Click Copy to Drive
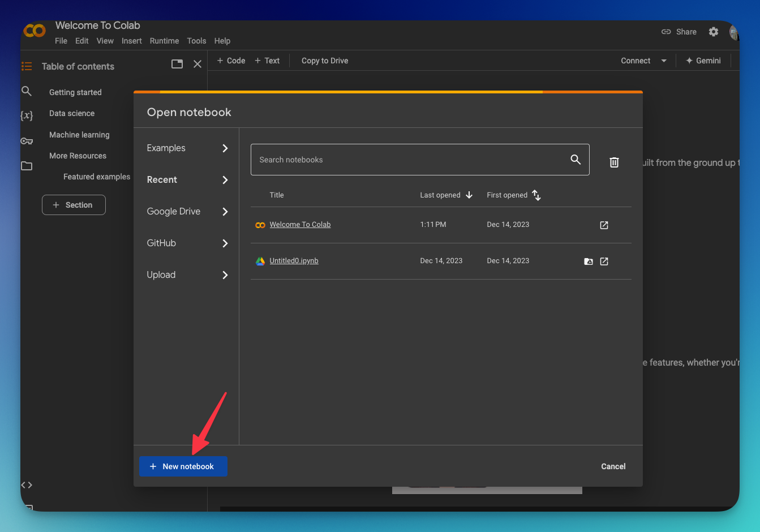This screenshot has width=760, height=532. click(x=325, y=61)
